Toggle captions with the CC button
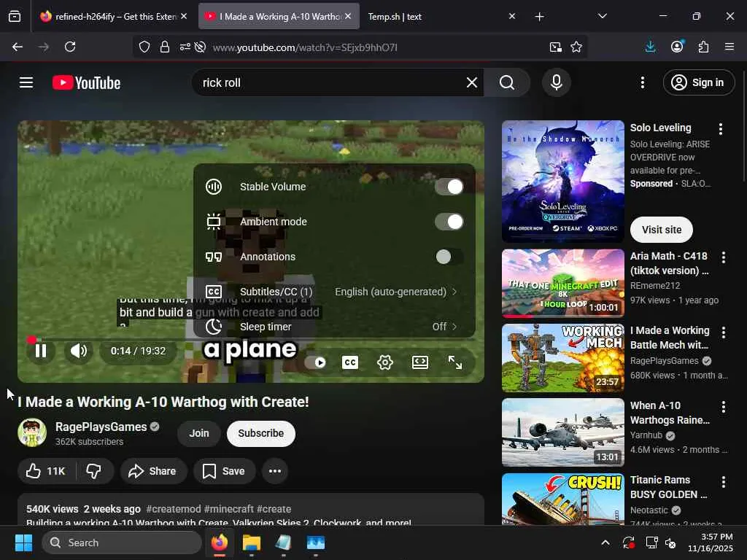747x560 pixels. [350, 363]
